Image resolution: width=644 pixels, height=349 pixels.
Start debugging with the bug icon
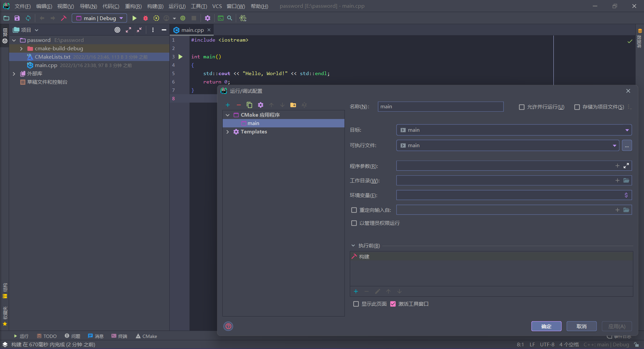click(145, 18)
